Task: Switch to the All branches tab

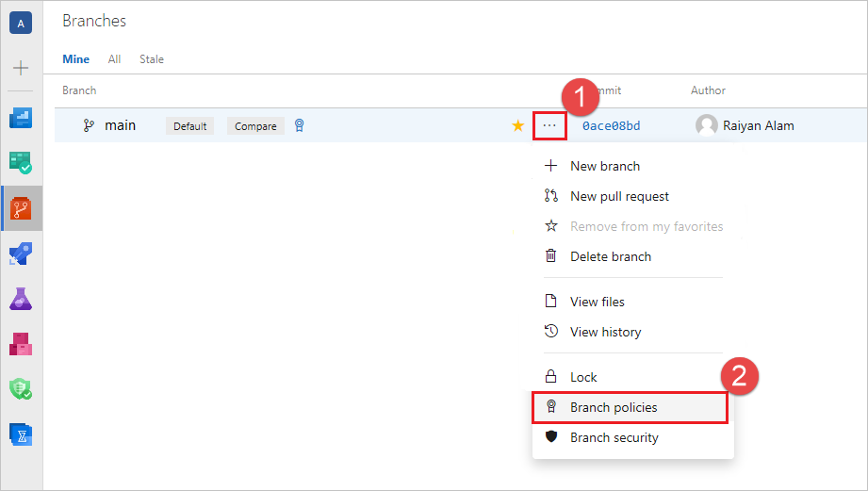Action: click(x=115, y=59)
